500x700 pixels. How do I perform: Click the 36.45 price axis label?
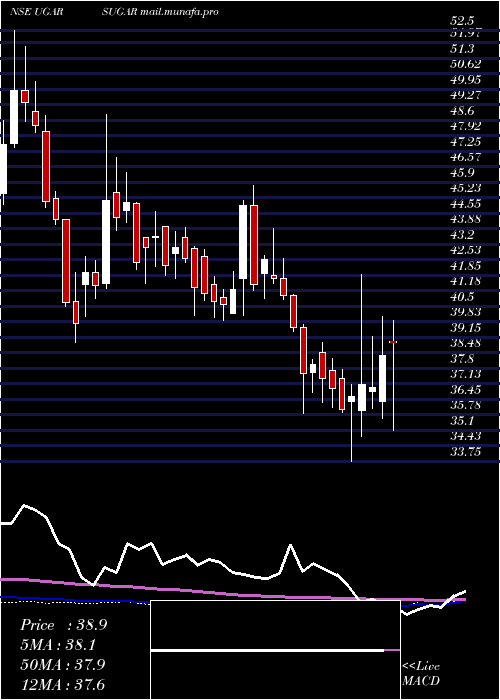(466, 390)
